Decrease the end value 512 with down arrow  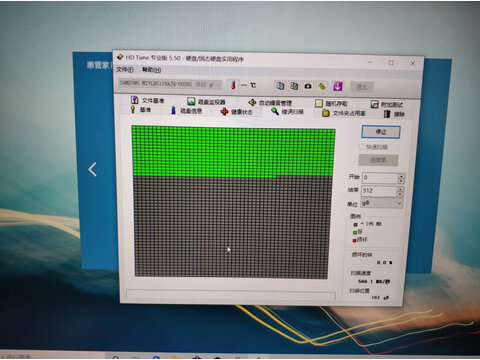(x=400, y=194)
